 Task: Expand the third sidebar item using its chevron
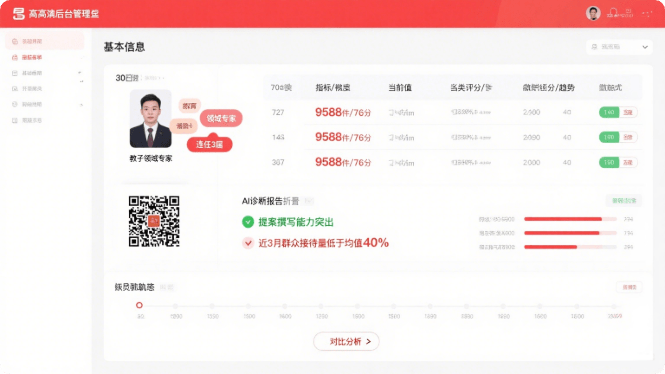click(80, 73)
